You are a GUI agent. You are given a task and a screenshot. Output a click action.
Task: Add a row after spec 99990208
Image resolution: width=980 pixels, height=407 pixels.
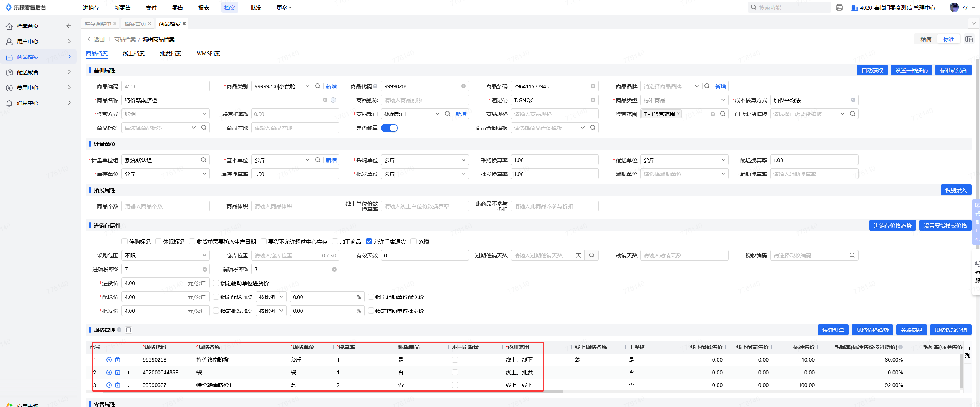tap(109, 360)
